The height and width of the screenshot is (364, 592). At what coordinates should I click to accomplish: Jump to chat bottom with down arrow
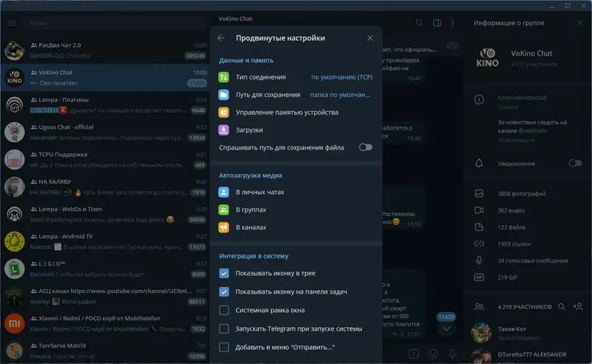point(446,329)
